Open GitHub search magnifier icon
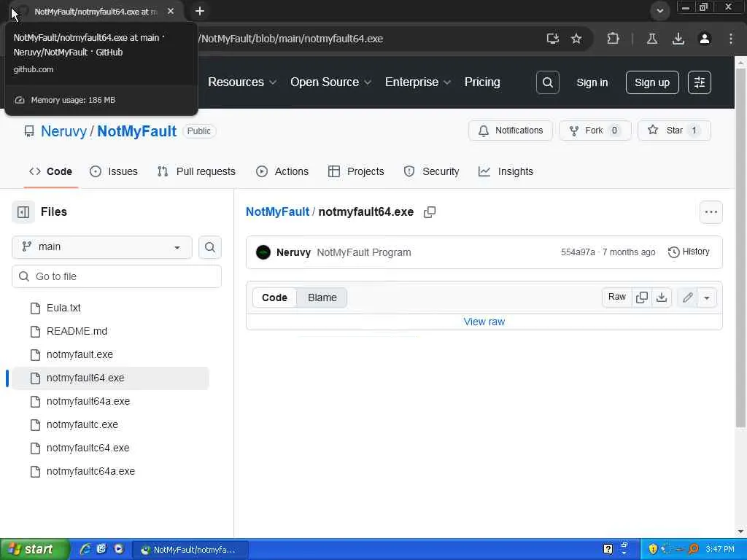Viewport: 747px width, 560px height. click(547, 82)
